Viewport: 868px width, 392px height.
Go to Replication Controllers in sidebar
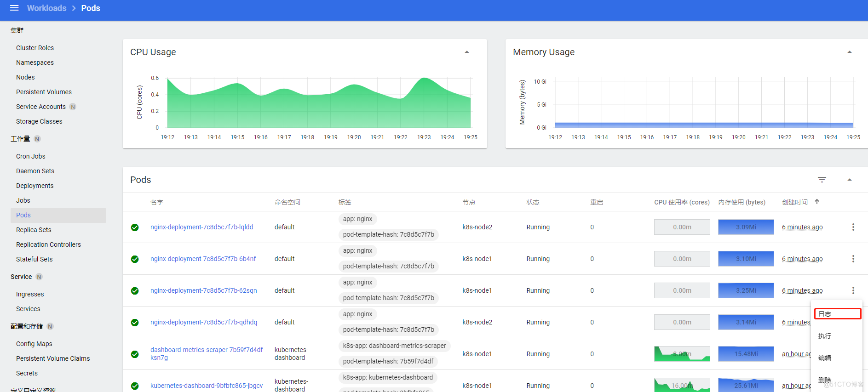48,244
